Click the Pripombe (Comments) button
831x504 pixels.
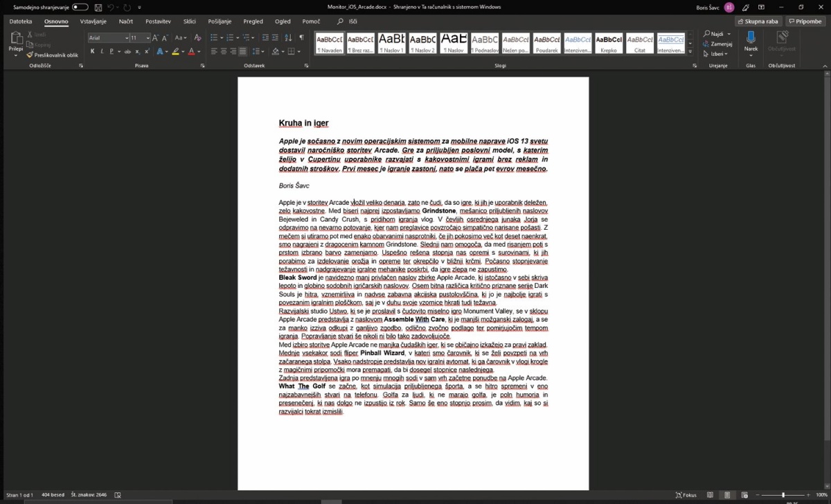point(805,21)
